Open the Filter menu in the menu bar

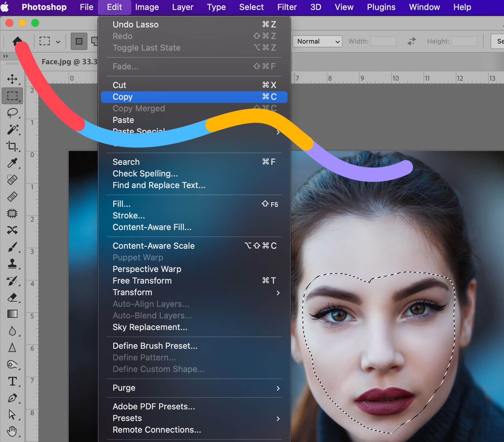(x=287, y=7)
